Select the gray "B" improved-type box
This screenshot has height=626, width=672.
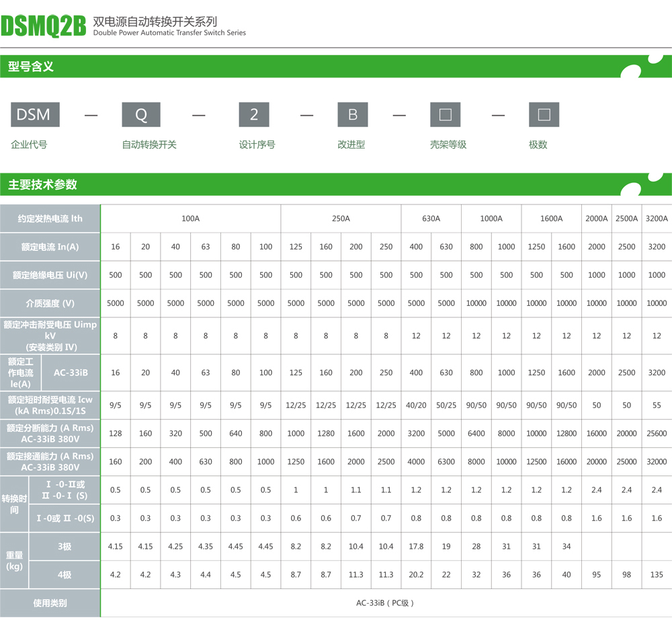coord(353,114)
